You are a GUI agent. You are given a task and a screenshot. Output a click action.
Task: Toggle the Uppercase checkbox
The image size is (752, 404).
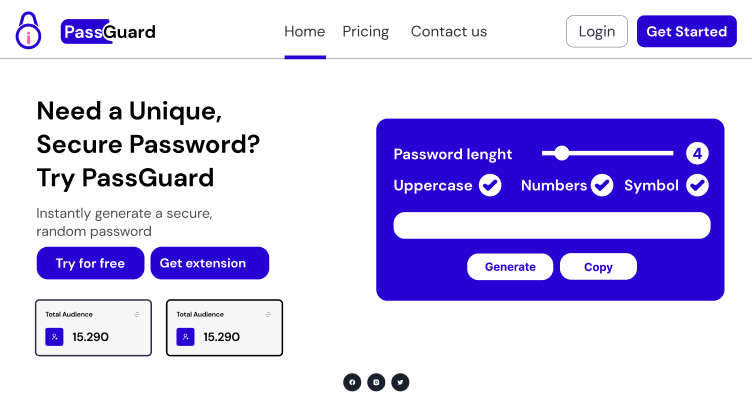click(490, 185)
